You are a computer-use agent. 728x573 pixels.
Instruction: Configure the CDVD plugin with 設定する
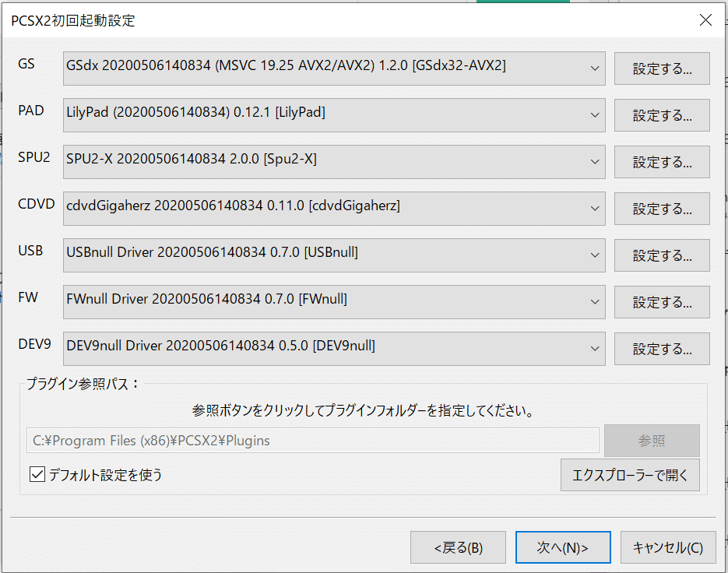[662, 209]
